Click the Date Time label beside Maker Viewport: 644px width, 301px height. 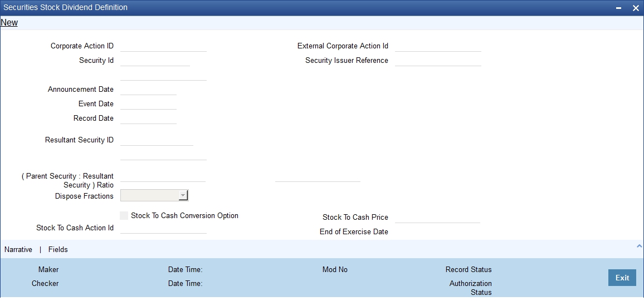click(x=185, y=269)
